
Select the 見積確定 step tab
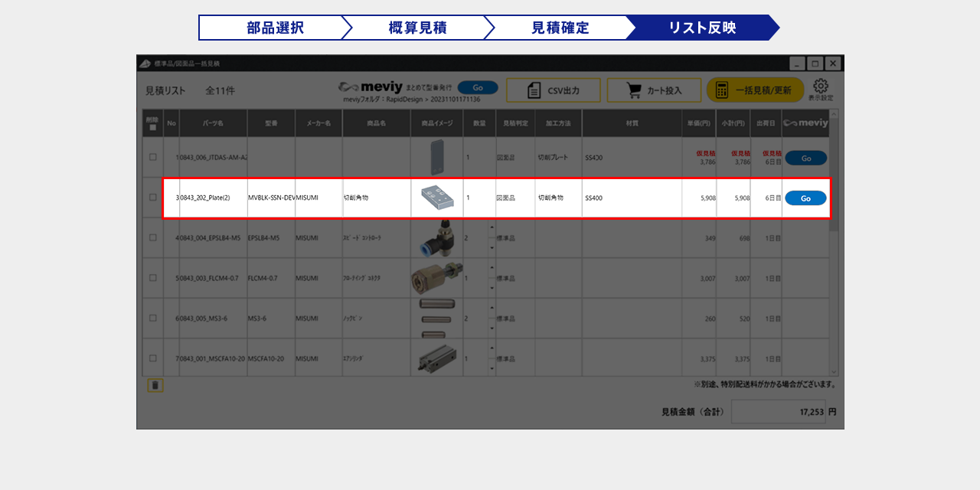(560, 28)
